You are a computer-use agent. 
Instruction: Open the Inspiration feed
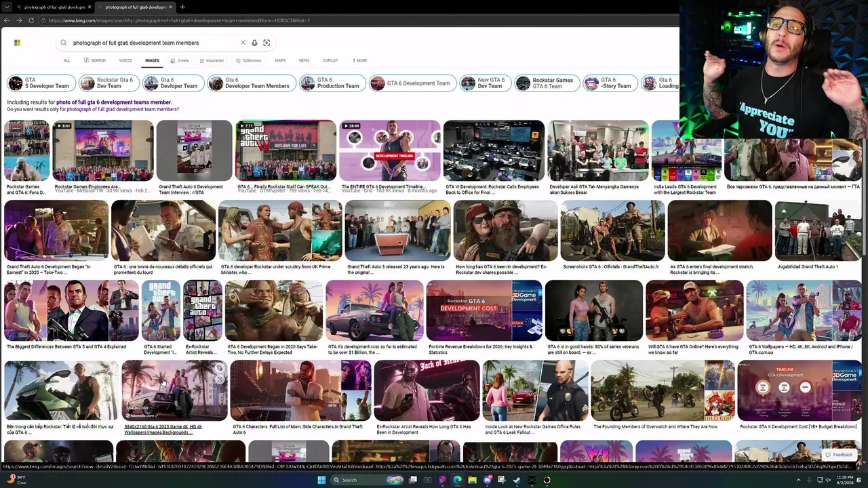pos(212,60)
